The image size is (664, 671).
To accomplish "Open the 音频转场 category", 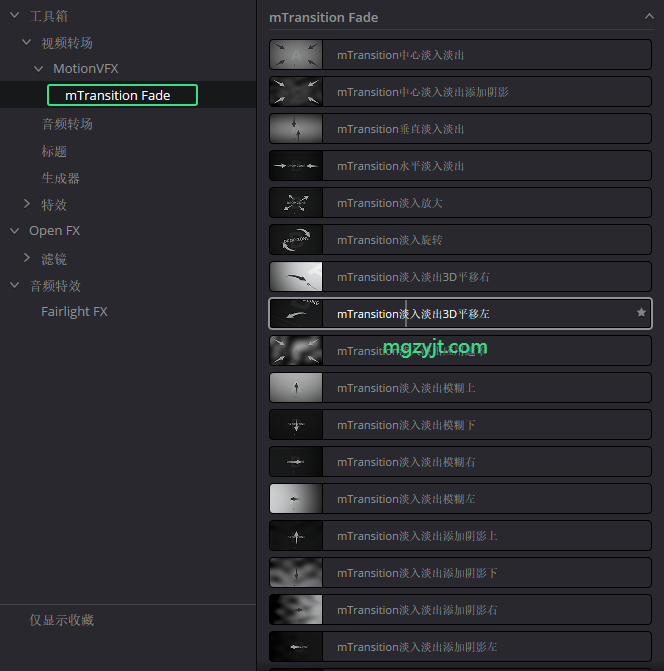I will (67, 124).
